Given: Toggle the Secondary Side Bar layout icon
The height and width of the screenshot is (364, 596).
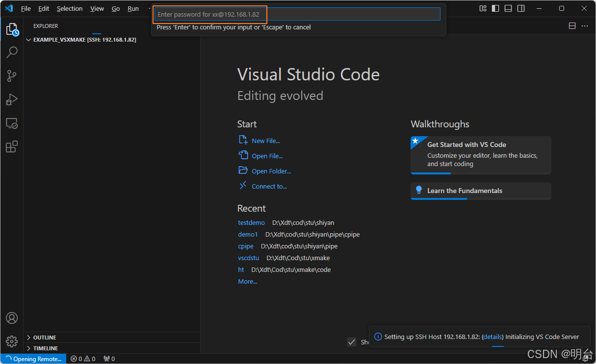Looking at the screenshot, I should [x=521, y=8].
